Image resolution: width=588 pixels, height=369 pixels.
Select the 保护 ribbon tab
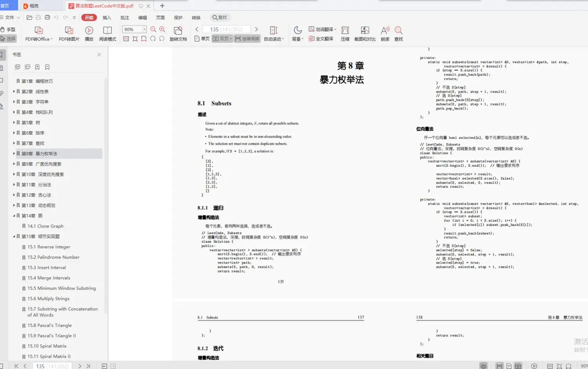[178, 18]
